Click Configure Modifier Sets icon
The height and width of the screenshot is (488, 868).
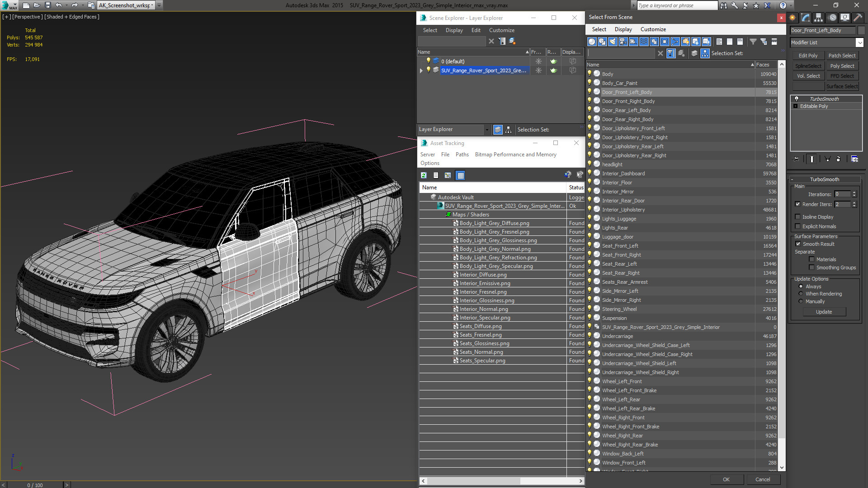854,159
